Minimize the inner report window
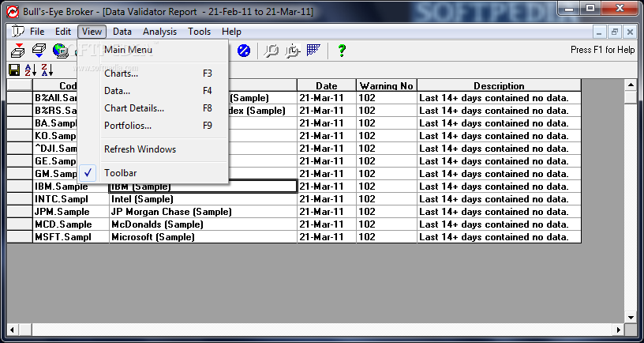The width and height of the screenshot is (644, 343). pos(600,32)
